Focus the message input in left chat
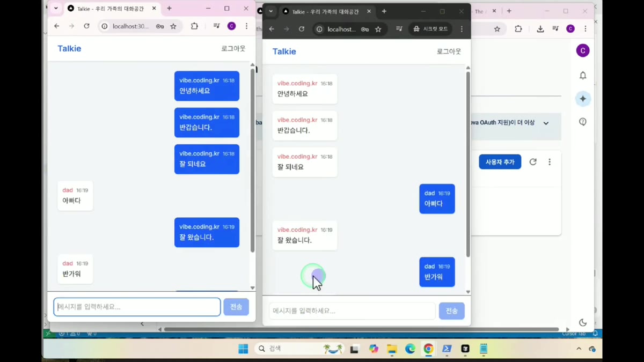 coord(137,307)
